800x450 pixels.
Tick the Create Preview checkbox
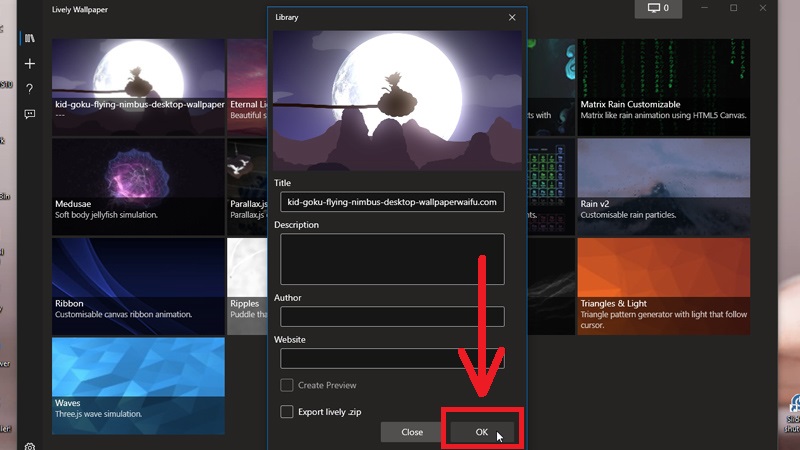(287, 385)
